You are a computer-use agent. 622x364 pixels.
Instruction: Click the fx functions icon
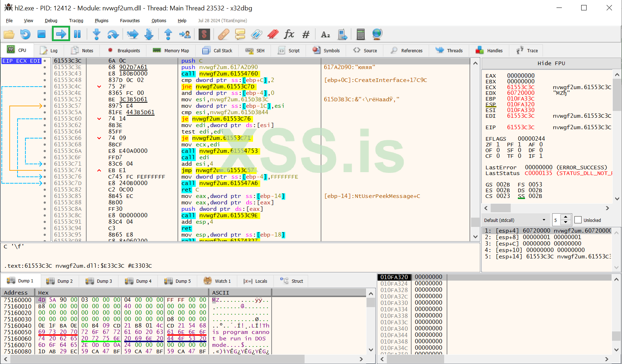pyautogui.click(x=289, y=34)
